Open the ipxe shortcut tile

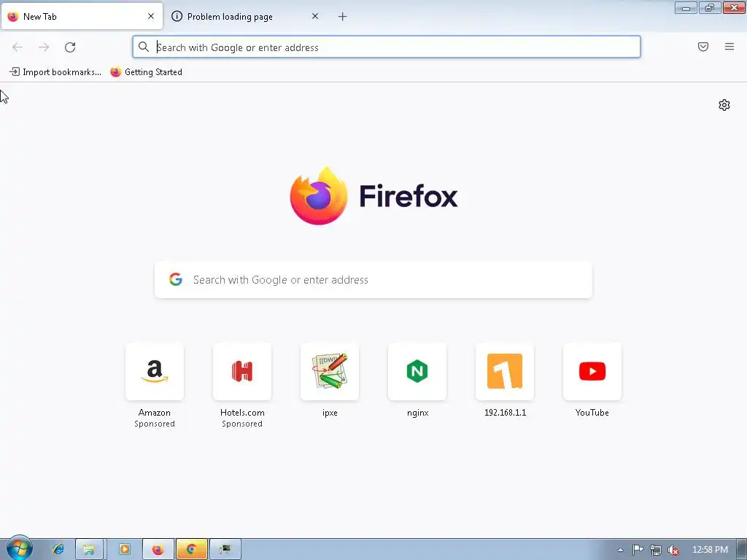[x=330, y=371]
